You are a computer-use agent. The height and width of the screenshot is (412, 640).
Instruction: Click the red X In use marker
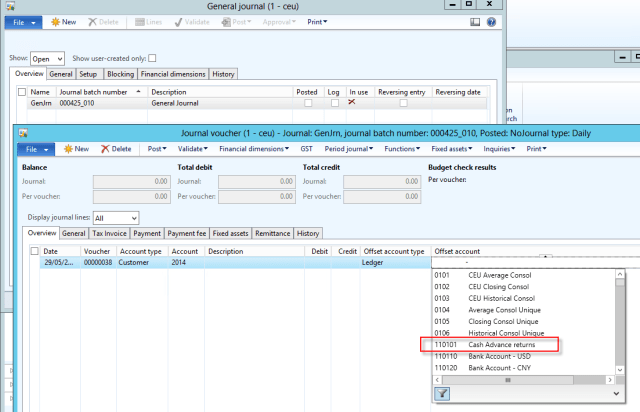[352, 103]
